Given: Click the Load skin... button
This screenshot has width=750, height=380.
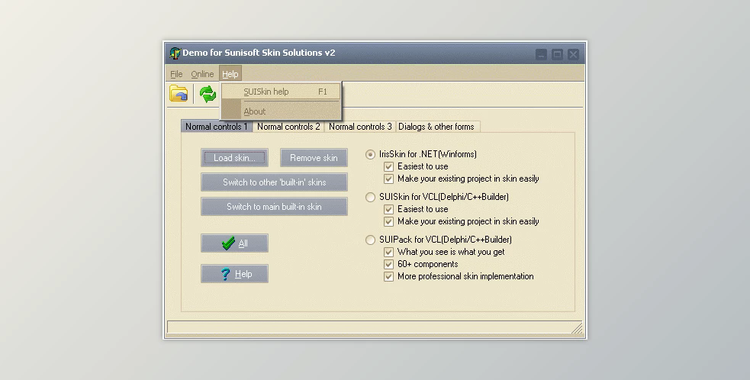Looking at the screenshot, I should (234, 158).
